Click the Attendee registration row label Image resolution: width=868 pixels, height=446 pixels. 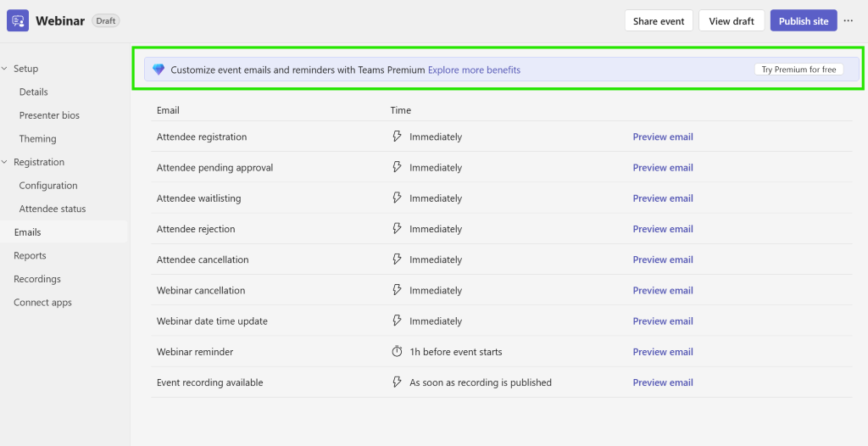202,137
